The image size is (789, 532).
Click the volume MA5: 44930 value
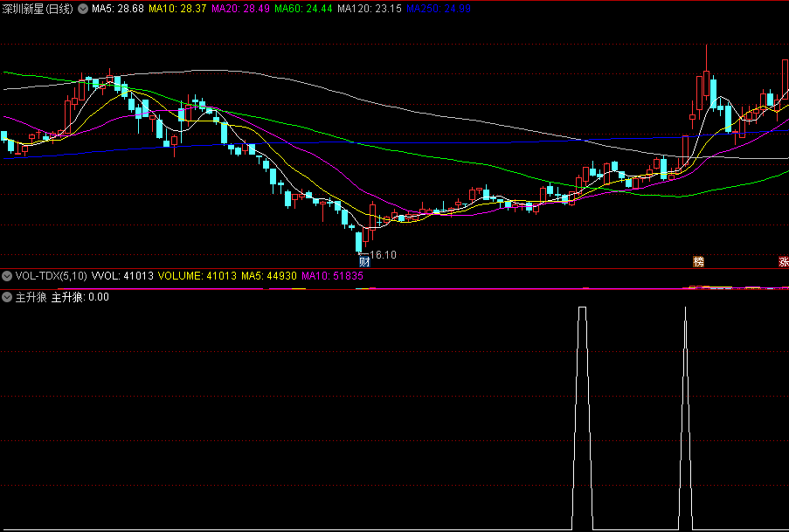coord(269,276)
